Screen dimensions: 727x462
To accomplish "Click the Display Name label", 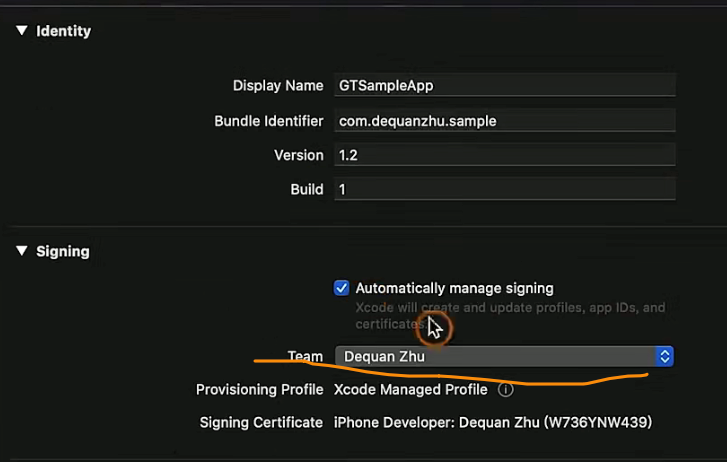I will [x=277, y=86].
